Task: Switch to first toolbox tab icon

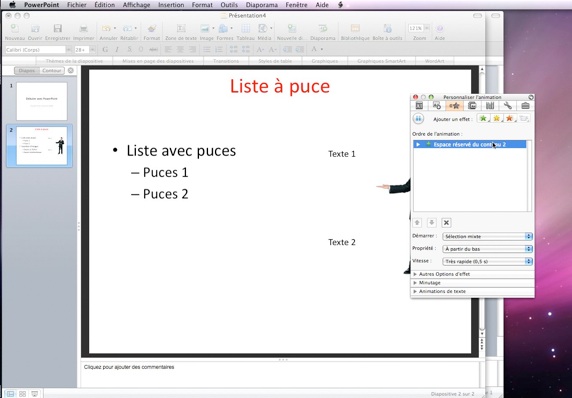Action: tap(420, 106)
